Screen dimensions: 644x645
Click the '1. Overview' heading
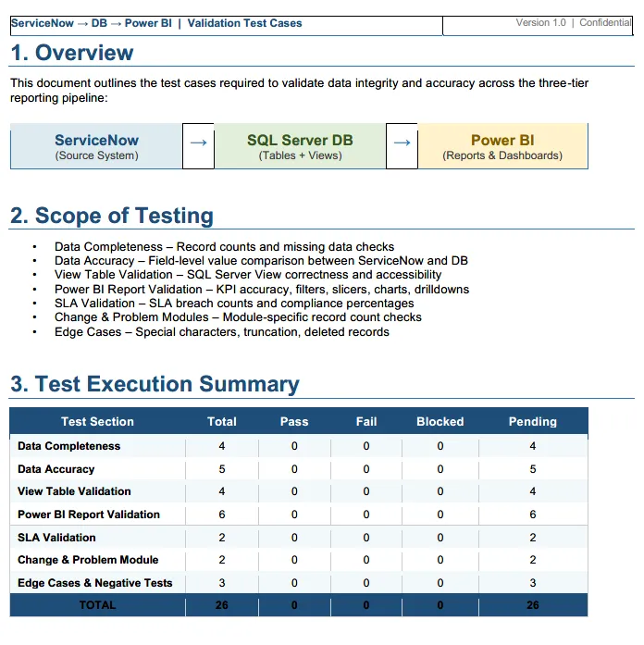72,53
